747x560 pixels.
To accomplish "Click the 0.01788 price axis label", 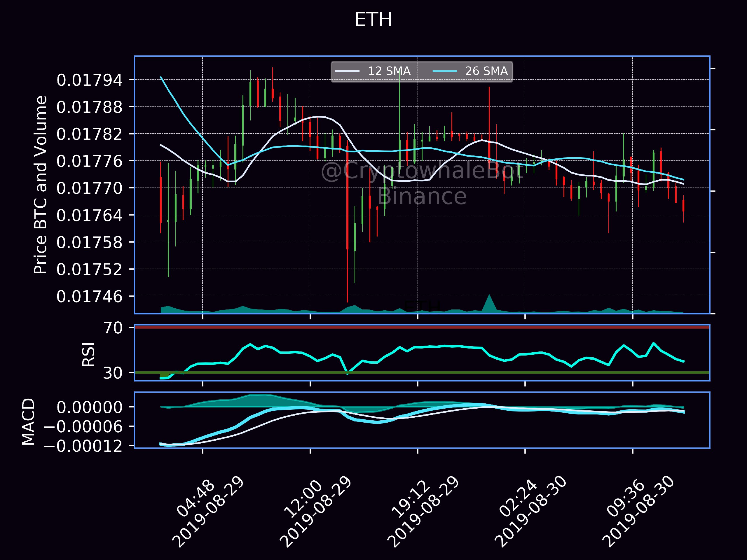I will click(x=89, y=107).
